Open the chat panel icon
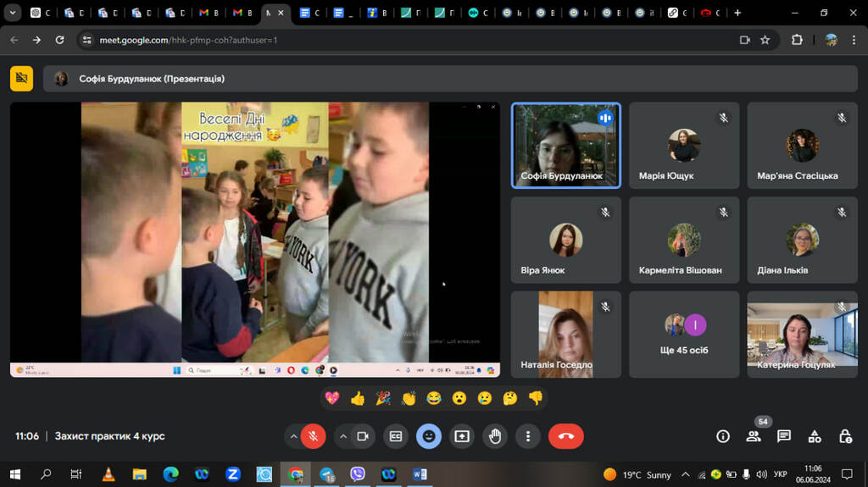 (x=784, y=436)
